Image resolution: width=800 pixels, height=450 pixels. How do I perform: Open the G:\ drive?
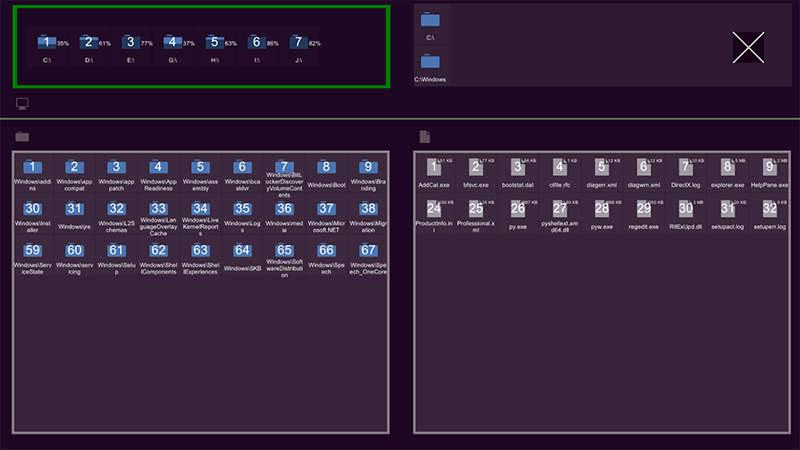pyautogui.click(x=173, y=43)
